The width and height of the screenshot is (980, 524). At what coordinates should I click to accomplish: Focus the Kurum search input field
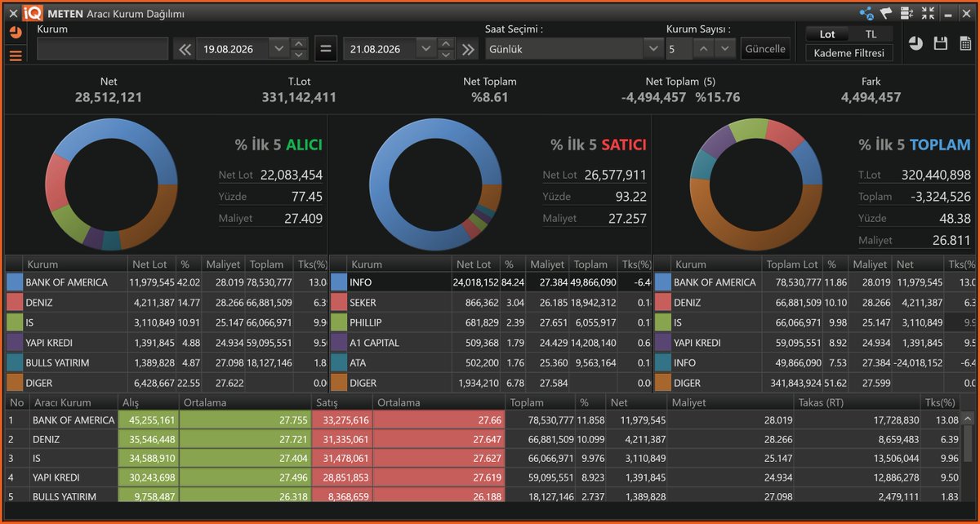pyautogui.click(x=103, y=49)
